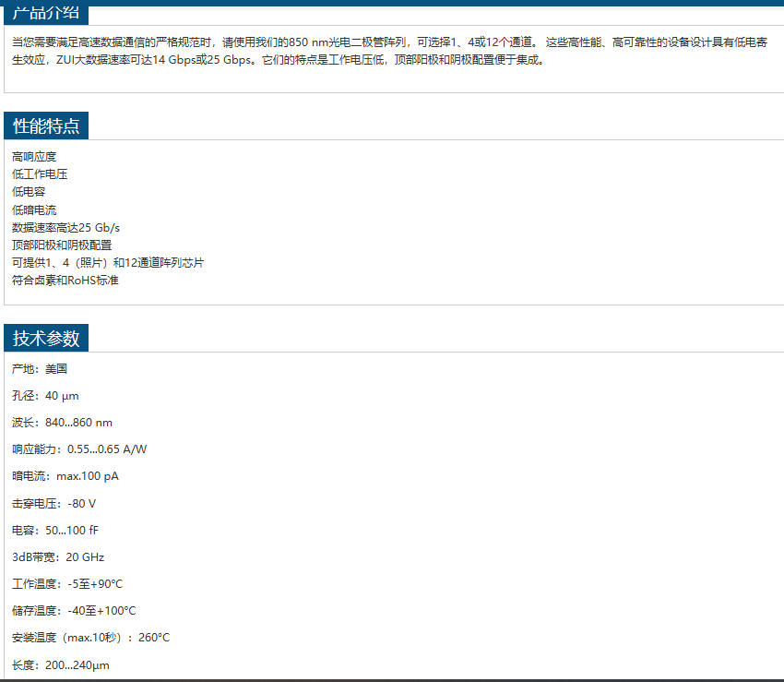Click the product introduction paragraph about 850 nm
The height and width of the screenshot is (682, 784).
(387, 52)
